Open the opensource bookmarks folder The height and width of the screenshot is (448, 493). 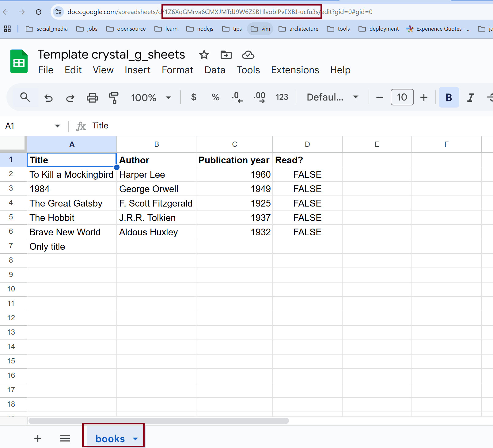tap(126, 29)
